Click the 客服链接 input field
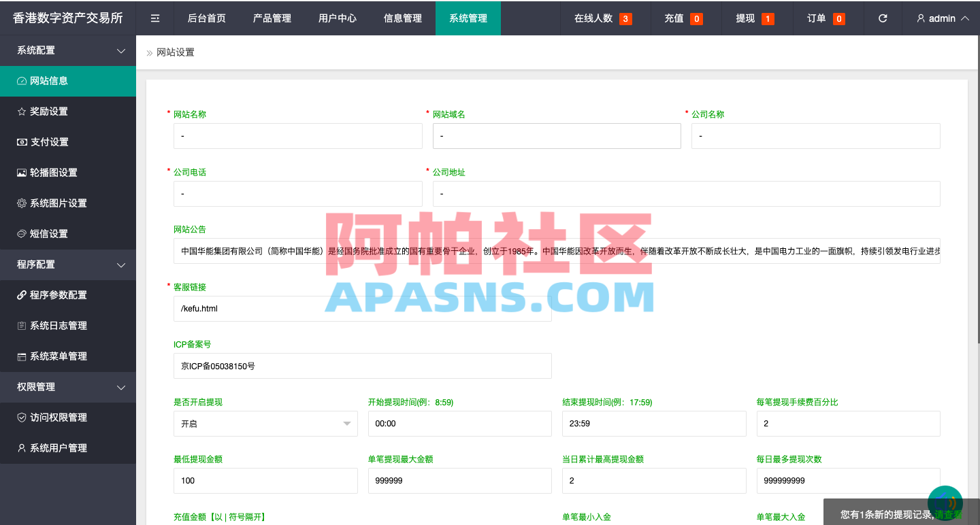Image resolution: width=980 pixels, height=525 pixels. point(362,308)
